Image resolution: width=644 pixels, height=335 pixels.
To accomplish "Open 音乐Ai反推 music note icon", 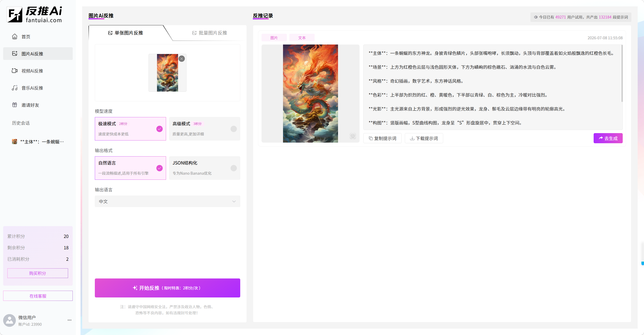I will coord(15,88).
